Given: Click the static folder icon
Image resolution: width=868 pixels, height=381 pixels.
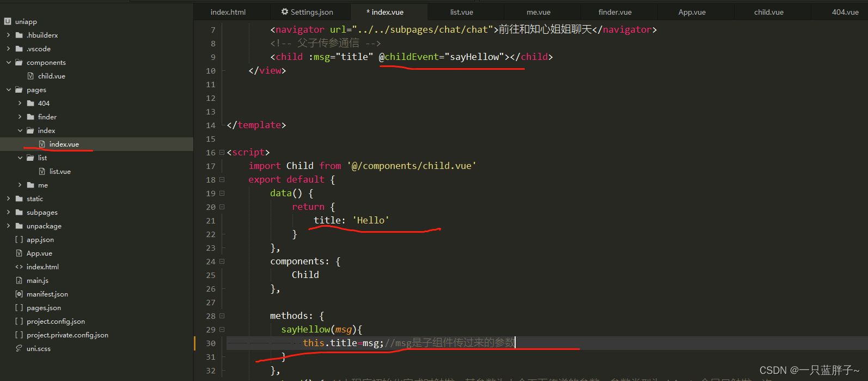Looking at the screenshot, I should coord(19,198).
